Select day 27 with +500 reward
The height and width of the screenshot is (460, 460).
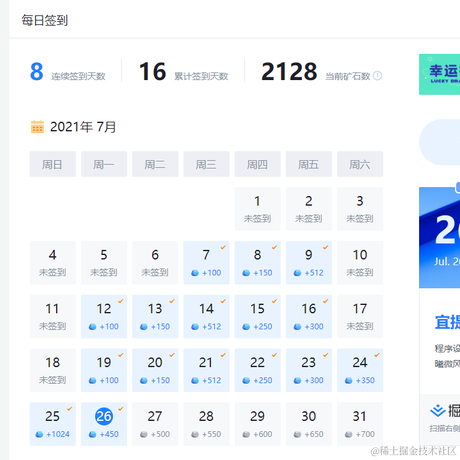pos(155,424)
